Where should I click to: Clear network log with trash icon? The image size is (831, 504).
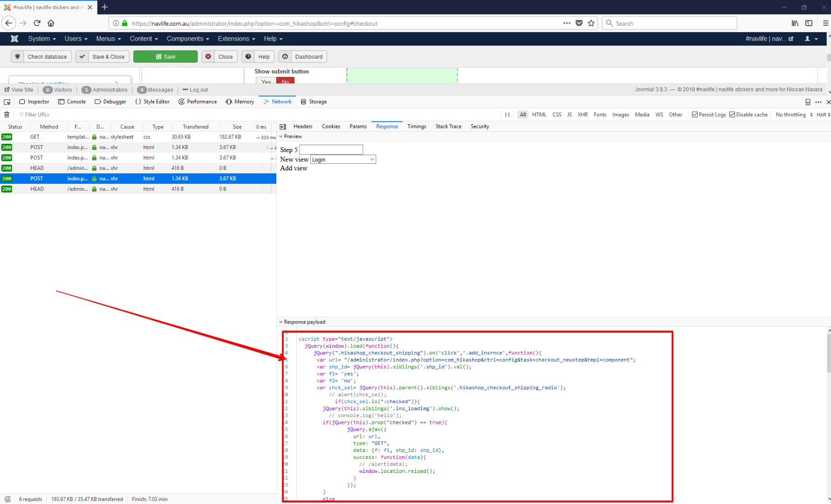[7, 115]
